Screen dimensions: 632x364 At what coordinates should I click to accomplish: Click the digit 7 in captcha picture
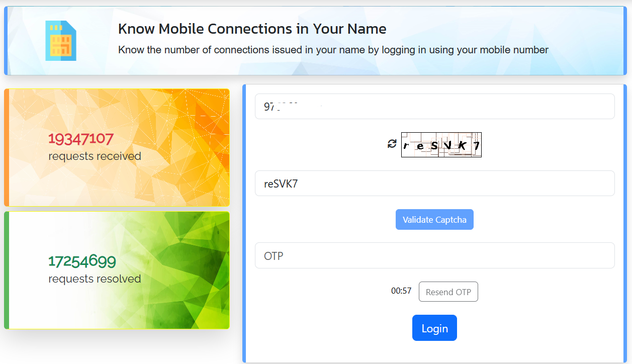pyautogui.click(x=476, y=146)
